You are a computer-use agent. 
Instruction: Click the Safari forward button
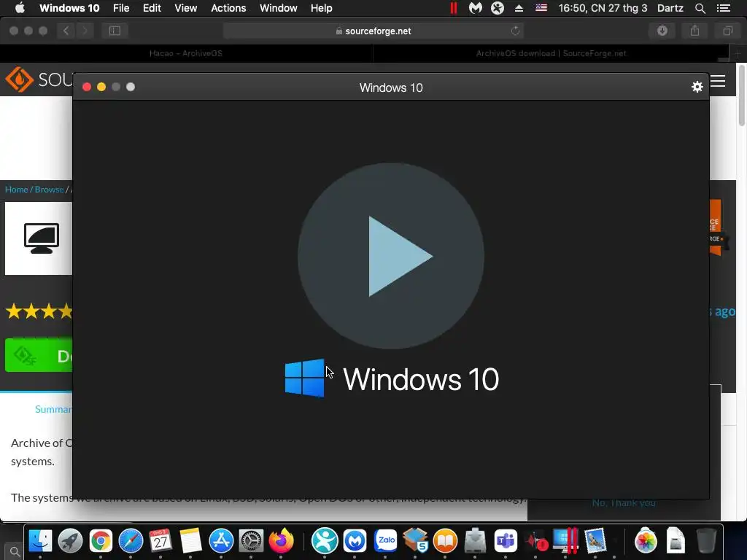tap(85, 31)
